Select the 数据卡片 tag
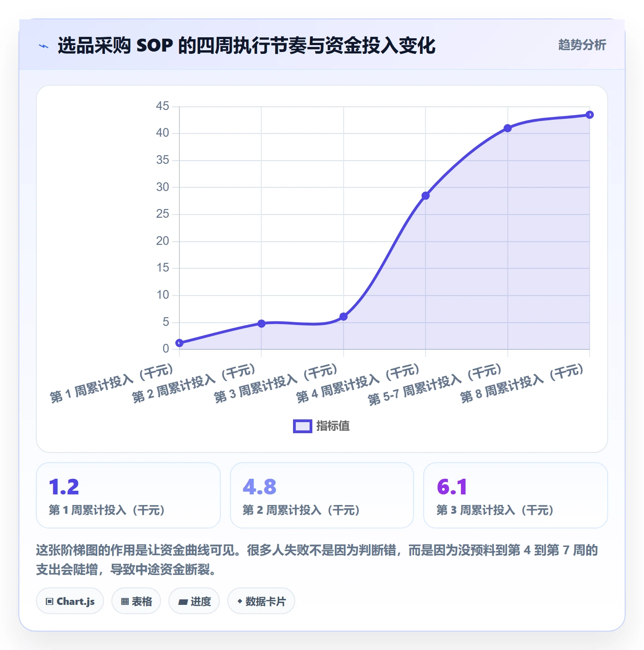Screen dimensions: 644x650 [x=261, y=601]
